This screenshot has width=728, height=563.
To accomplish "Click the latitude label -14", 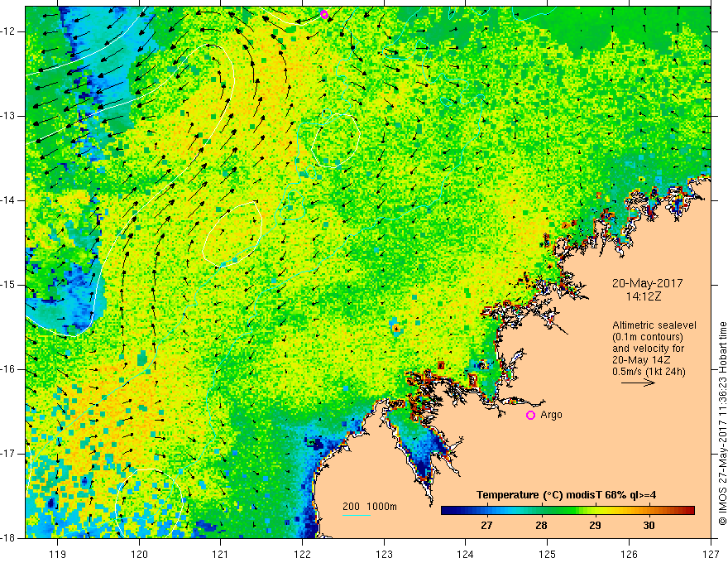I will pos(9,200).
